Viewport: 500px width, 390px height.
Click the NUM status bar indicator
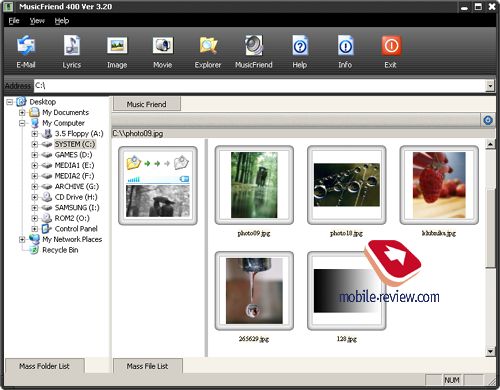tap(452, 380)
